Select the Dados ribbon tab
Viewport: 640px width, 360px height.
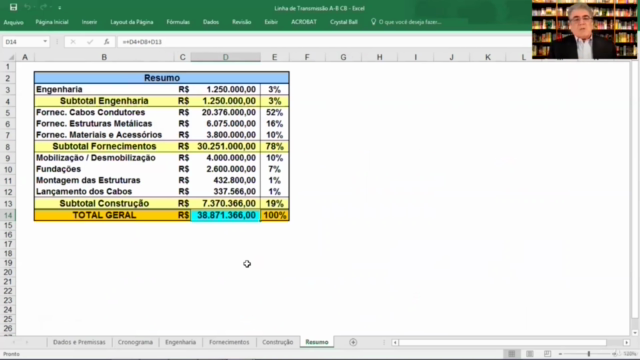211,22
